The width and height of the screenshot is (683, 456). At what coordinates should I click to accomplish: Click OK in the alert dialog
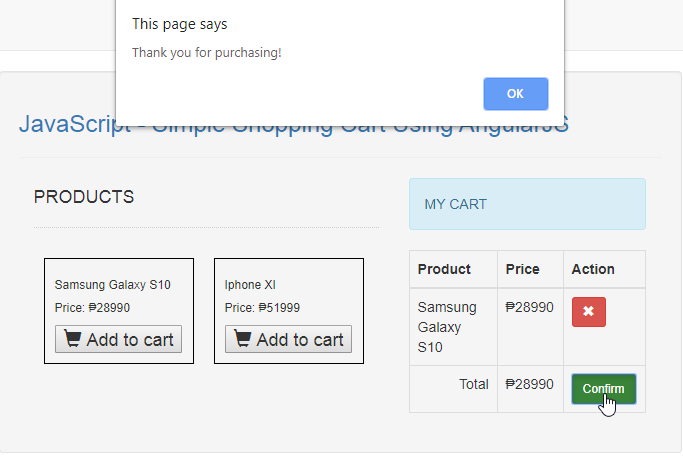[515, 93]
